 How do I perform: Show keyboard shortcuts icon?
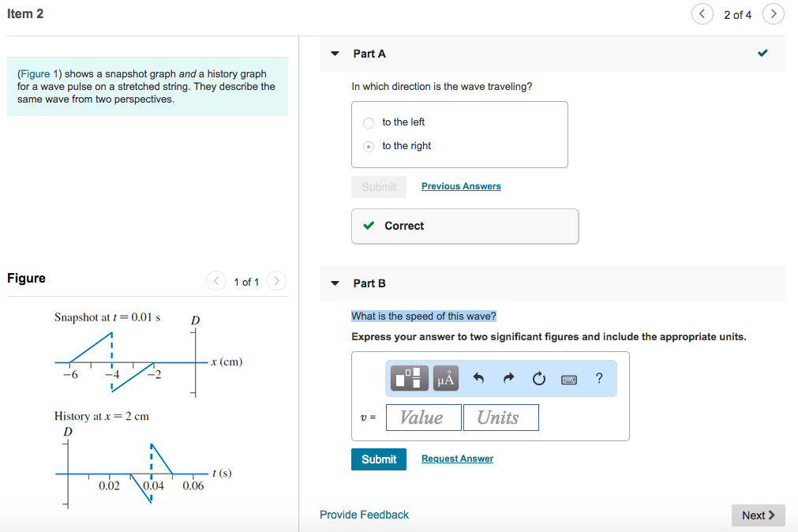569,380
